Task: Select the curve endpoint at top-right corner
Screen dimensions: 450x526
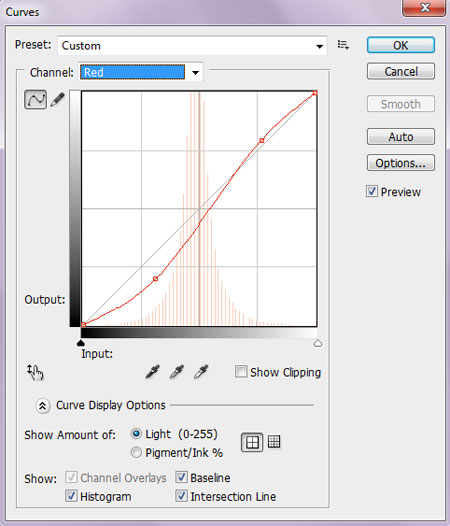Action: point(315,93)
